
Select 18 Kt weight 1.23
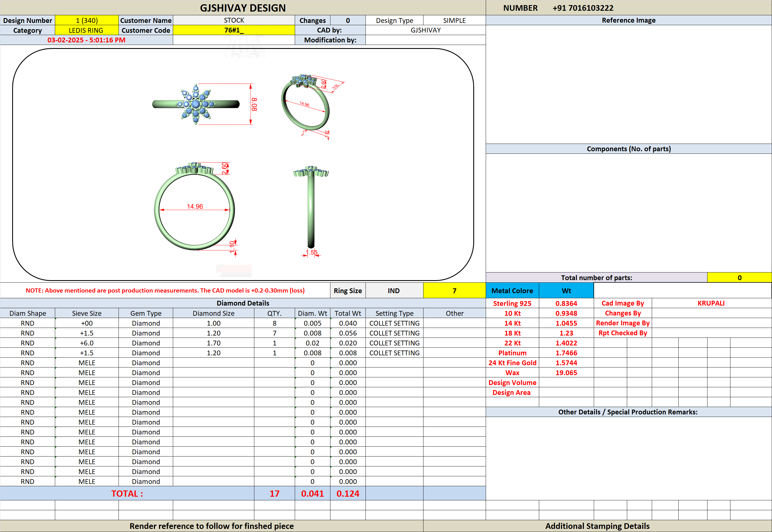pyautogui.click(x=566, y=333)
